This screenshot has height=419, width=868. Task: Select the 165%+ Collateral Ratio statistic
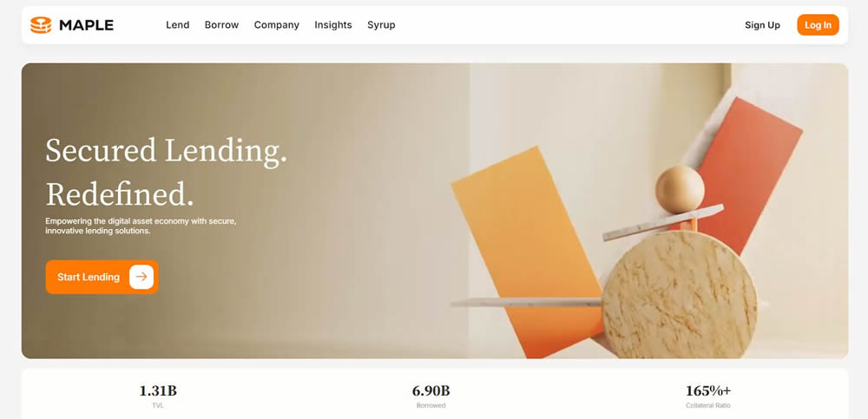(708, 396)
